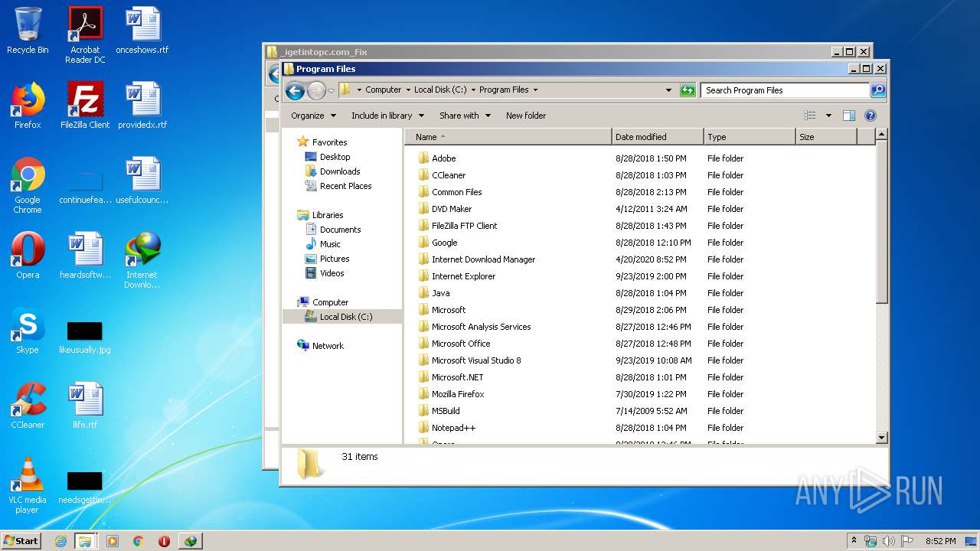Open the Recycle Bin desktop icon
The height and width of the screenshot is (551, 980).
pyautogui.click(x=28, y=31)
